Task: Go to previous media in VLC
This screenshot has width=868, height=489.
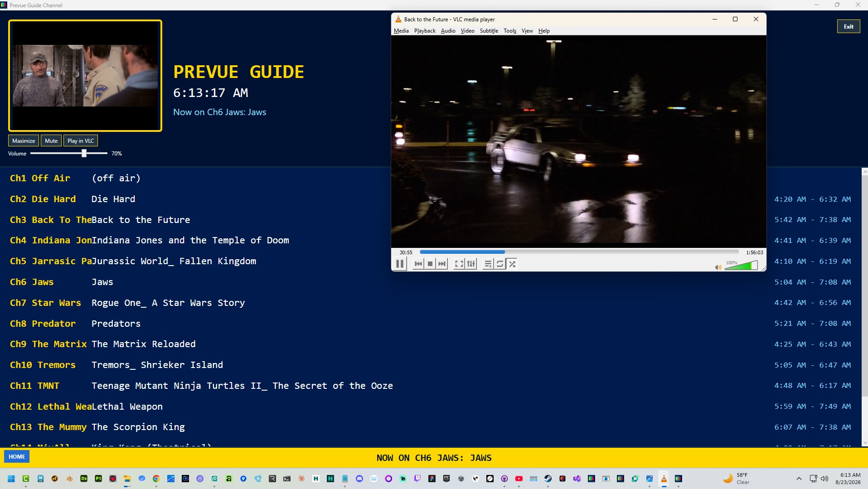Action: click(x=418, y=264)
